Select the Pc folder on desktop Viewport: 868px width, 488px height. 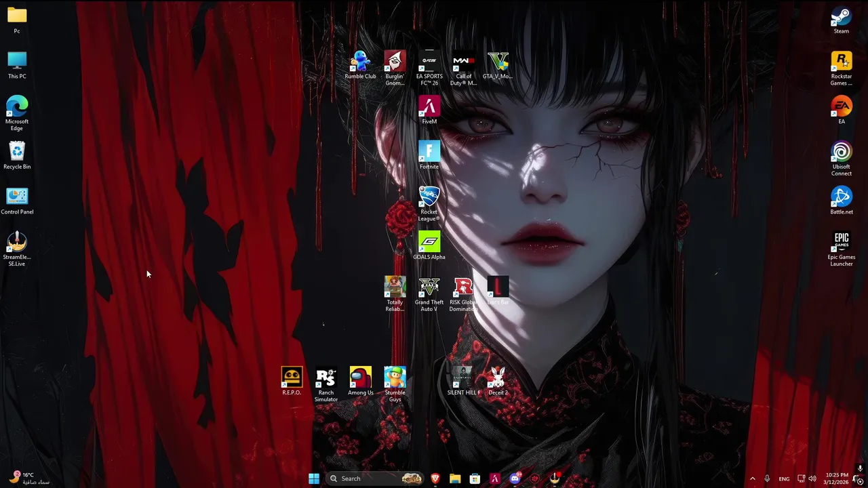click(x=17, y=20)
